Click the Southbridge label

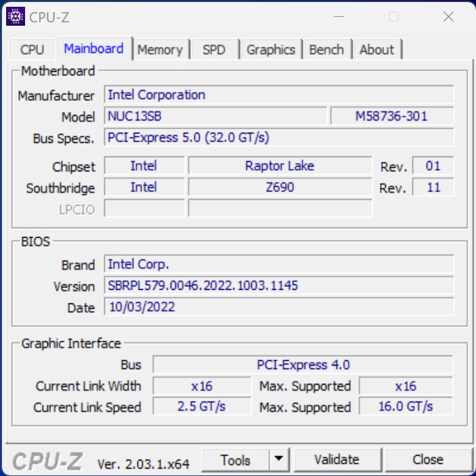60,188
